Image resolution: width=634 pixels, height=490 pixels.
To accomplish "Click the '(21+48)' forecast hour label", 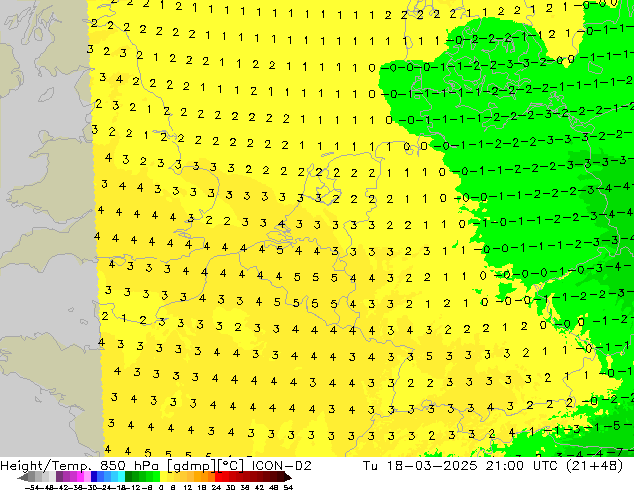I will 594,466.
